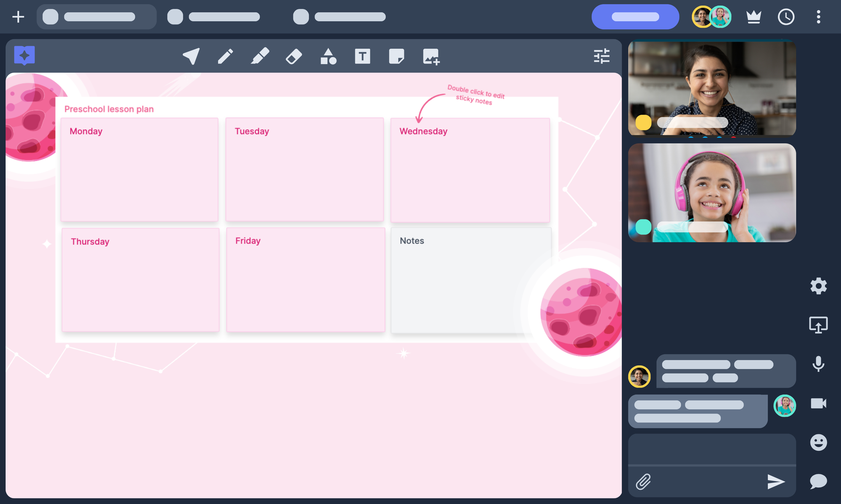This screenshot has height=504, width=841.
Task: Toggle screen sharing
Action: click(819, 325)
